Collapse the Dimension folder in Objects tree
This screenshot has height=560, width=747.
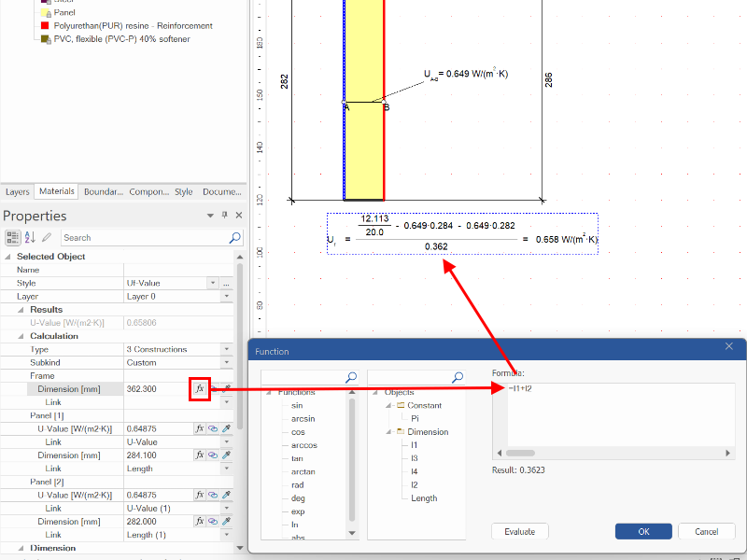coord(388,432)
